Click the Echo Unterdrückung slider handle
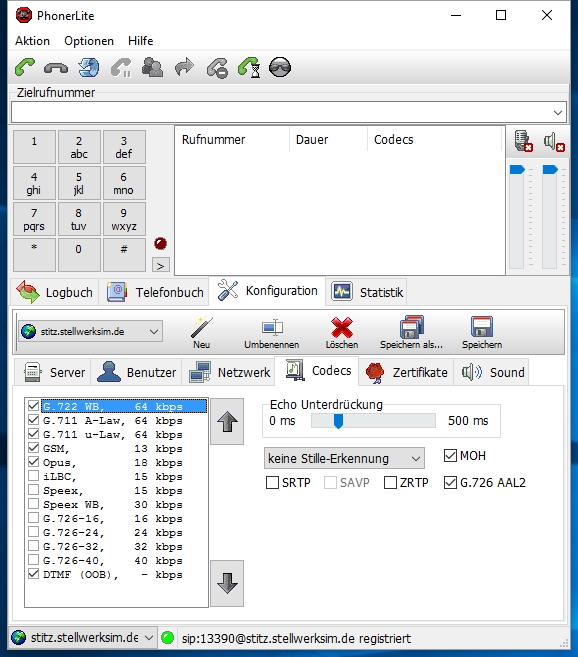Screen dimensions: 578x657 pos(338,421)
